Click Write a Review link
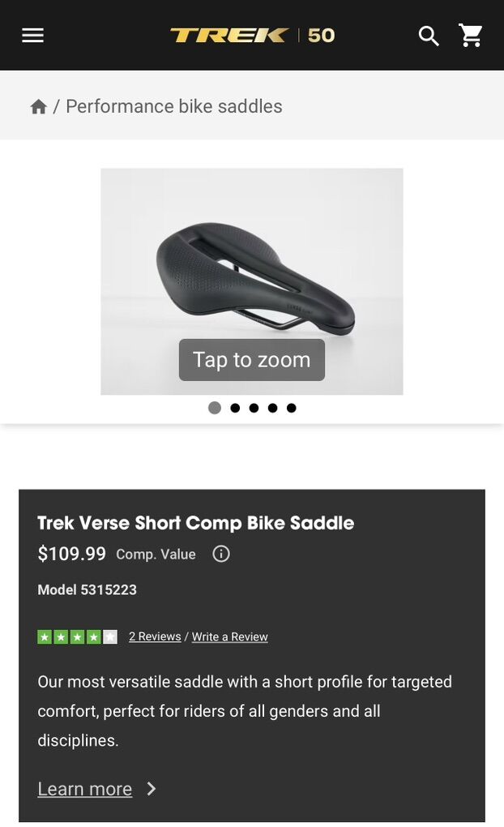This screenshot has height=827, width=504. click(229, 636)
